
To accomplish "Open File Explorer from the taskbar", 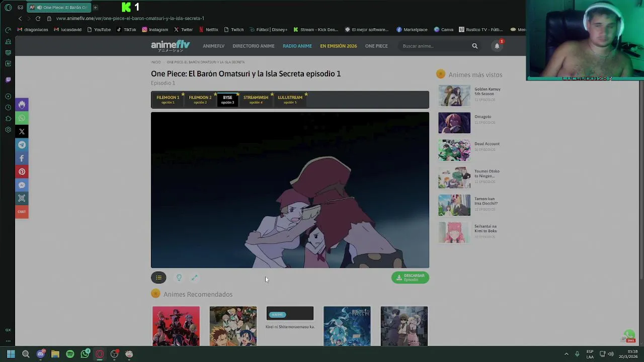I will [x=55, y=354].
